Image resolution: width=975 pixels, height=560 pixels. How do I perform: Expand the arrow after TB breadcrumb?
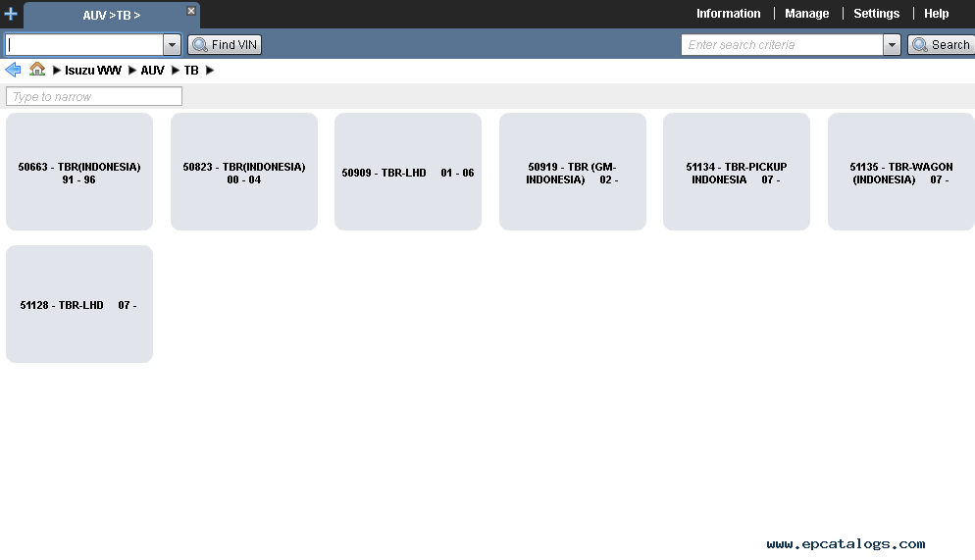point(210,71)
